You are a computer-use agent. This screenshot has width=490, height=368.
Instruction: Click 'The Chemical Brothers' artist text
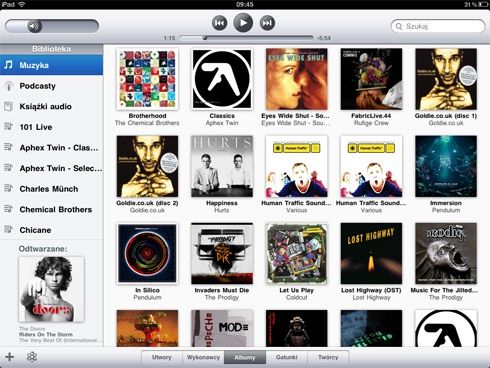click(x=147, y=123)
